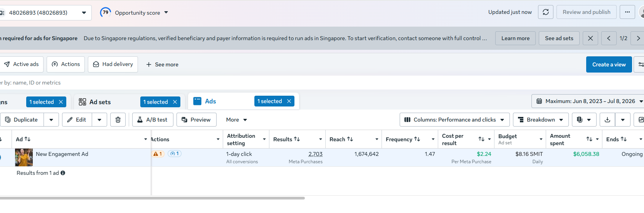Go to next notification arrow
644x213 pixels.
click(x=638, y=38)
